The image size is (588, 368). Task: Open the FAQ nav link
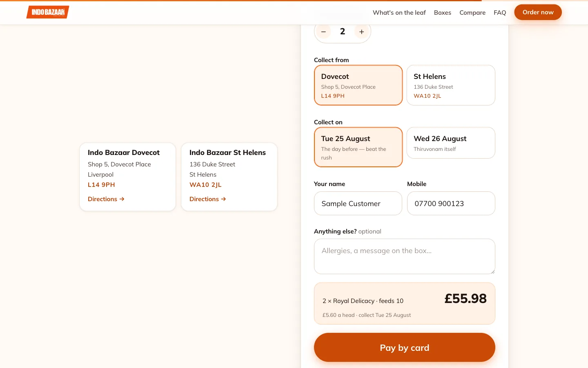[500, 13]
